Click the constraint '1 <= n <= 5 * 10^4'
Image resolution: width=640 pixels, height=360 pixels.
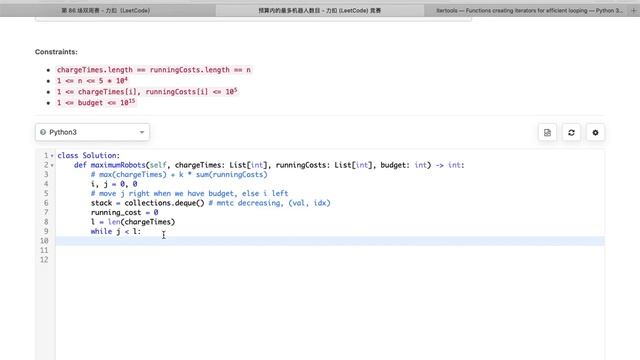(92, 80)
